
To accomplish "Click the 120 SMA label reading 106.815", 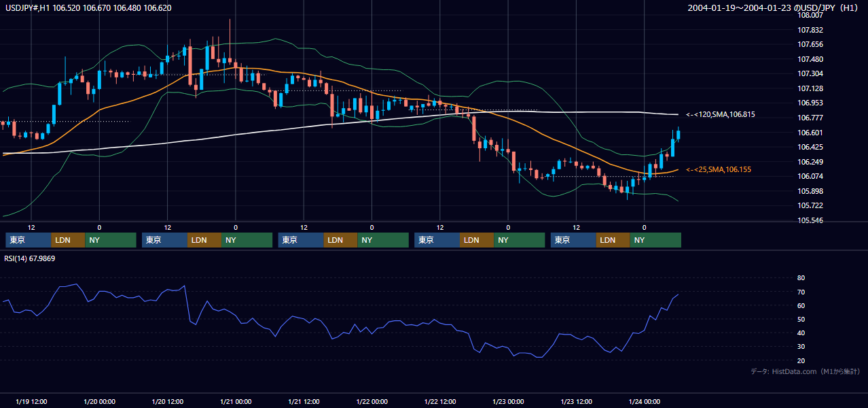I will [x=721, y=114].
